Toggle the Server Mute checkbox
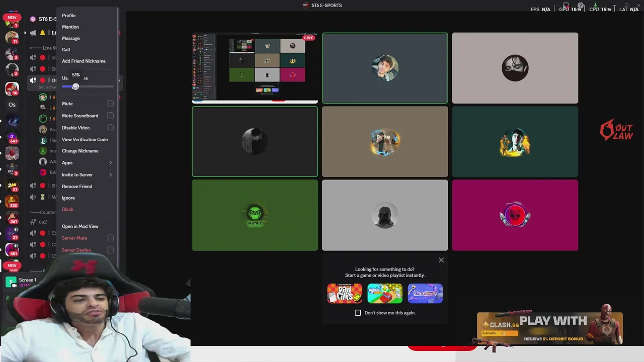 [110, 238]
